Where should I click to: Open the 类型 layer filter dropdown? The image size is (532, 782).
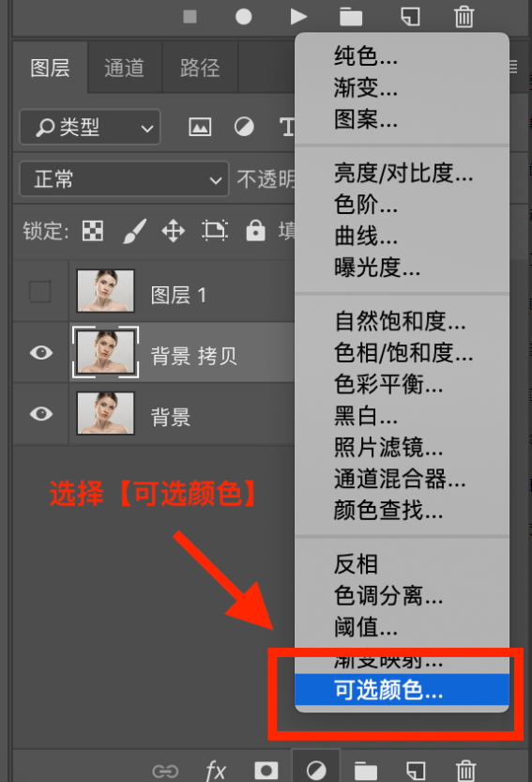(90, 127)
